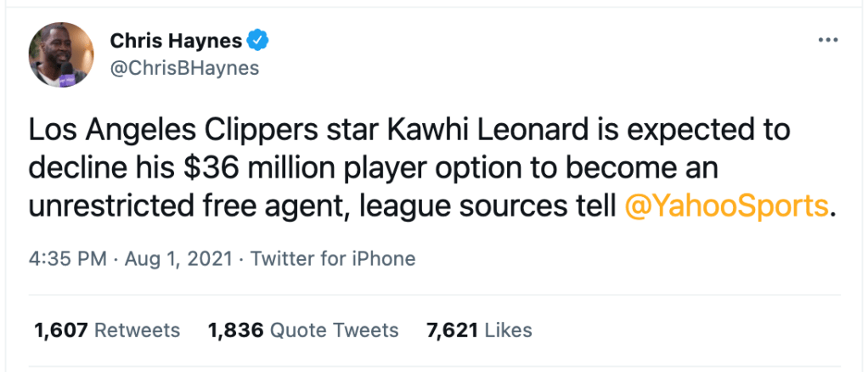Click "Los Angeles Clippers" in the tweet text
Screen dimensions: 868x372
pos(161,130)
